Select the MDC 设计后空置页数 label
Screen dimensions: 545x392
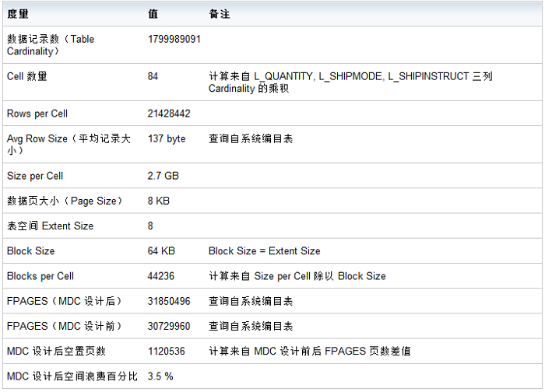pos(56,352)
